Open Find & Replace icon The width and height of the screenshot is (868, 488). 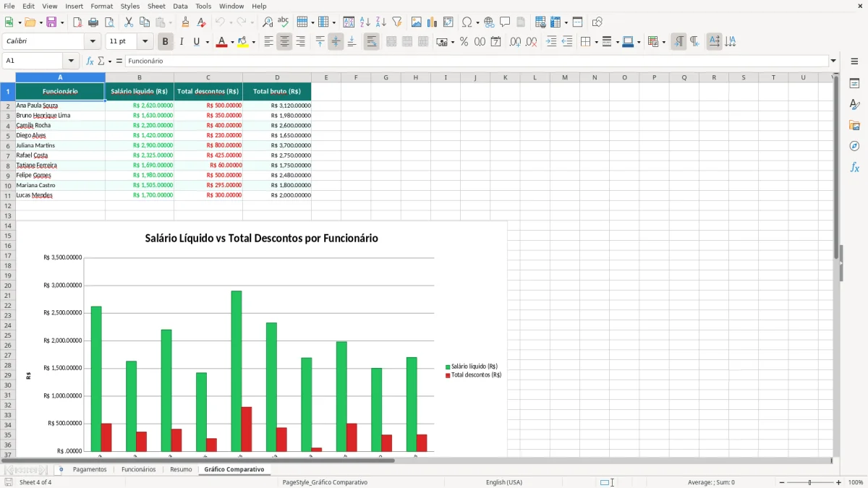tap(268, 22)
